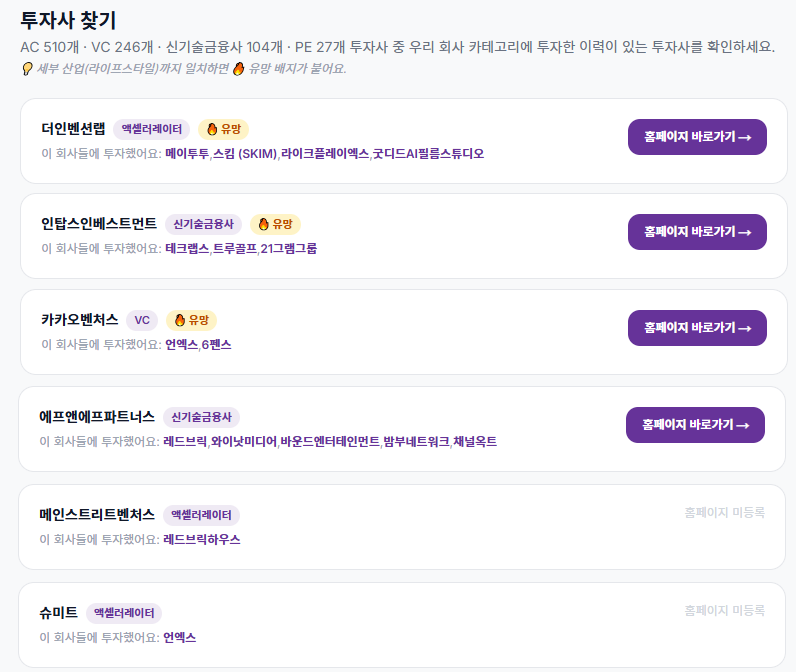Open 라이크플레이엑스 company link
The image size is (796, 672).
pos(325,154)
